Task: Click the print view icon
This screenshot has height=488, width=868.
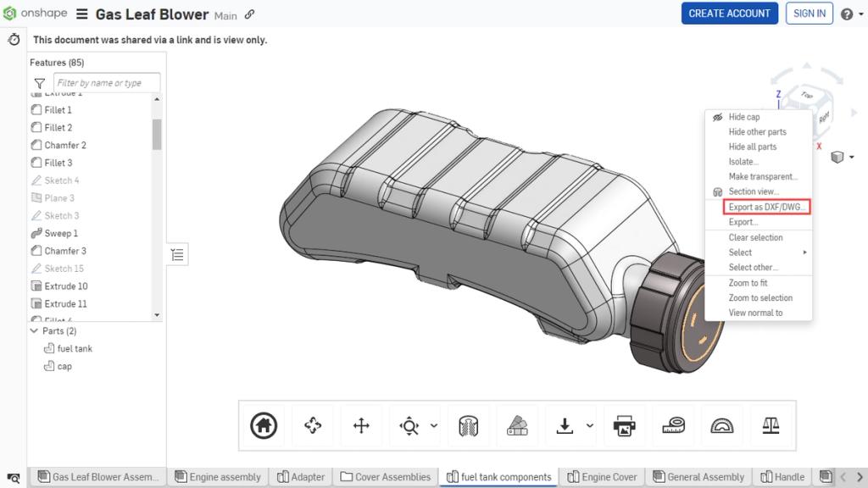Action: click(x=625, y=424)
